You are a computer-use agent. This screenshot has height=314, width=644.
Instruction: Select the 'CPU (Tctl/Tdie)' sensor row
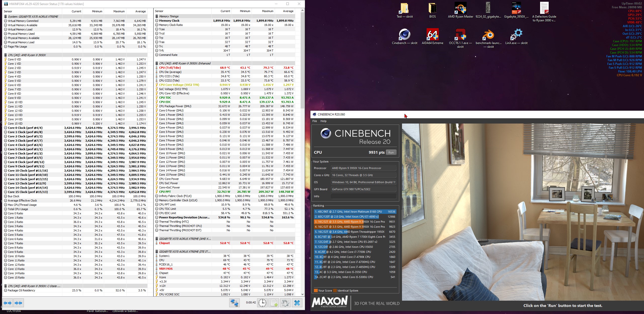point(225,68)
